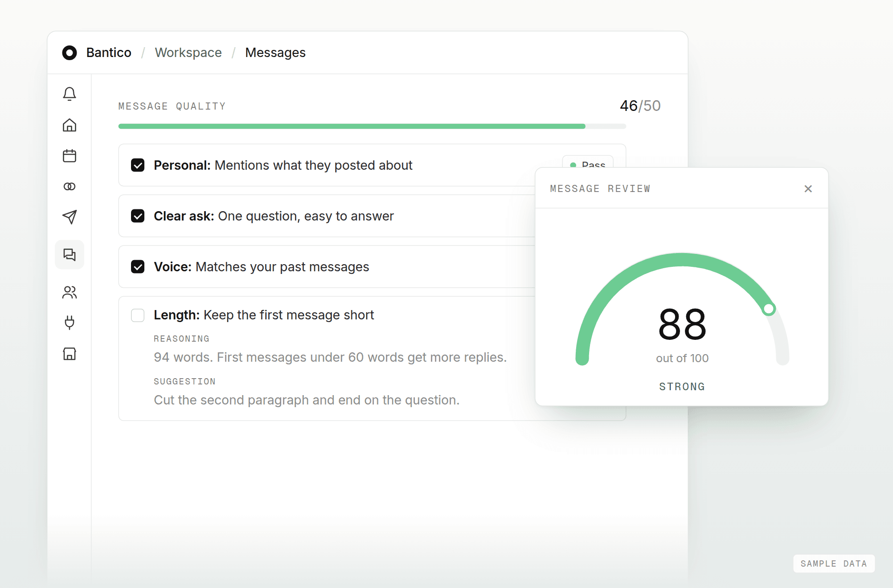Uncheck the Personal criterion checkbox
This screenshot has width=893, height=588.
coord(138,165)
